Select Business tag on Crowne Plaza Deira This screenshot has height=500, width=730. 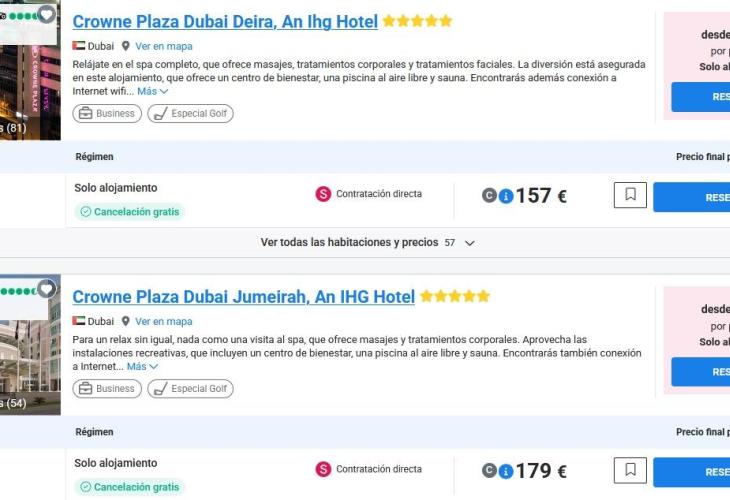(107, 113)
